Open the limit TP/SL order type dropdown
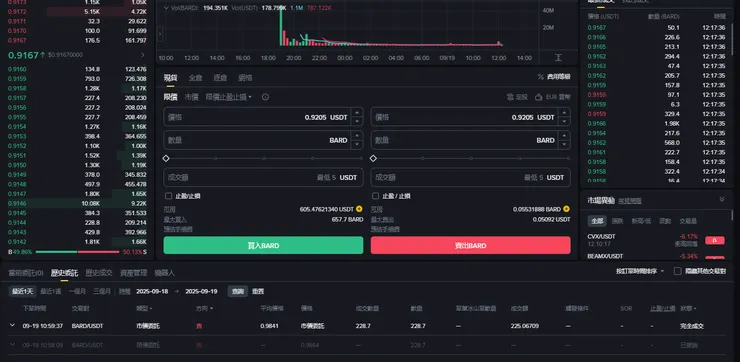740x362 pixels. click(x=229, y=97)
